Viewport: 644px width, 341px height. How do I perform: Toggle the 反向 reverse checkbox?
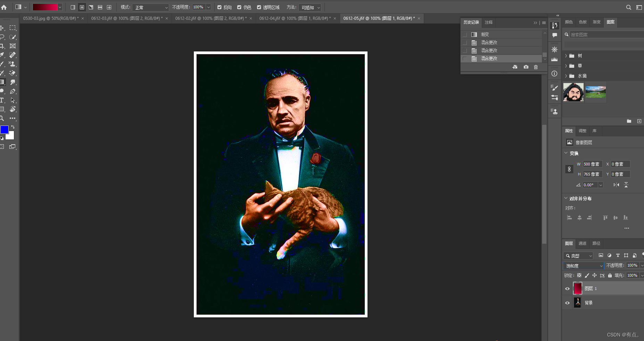[x=220, y=7]
